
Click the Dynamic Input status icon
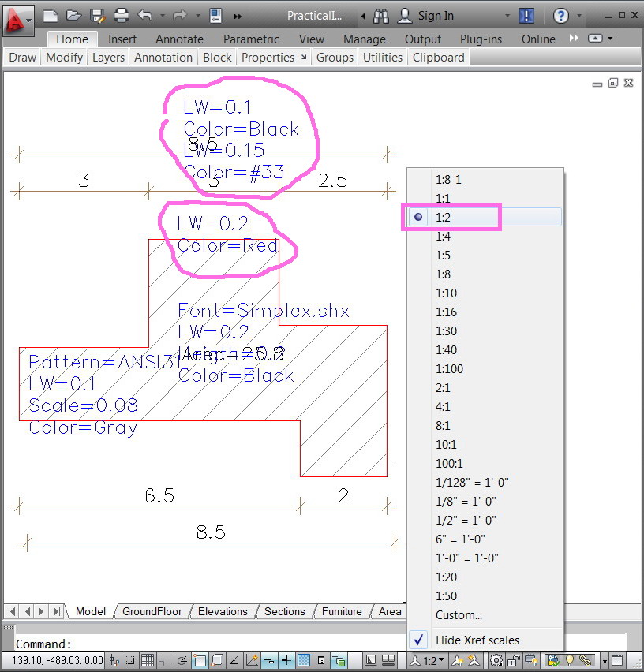(269, 660)
